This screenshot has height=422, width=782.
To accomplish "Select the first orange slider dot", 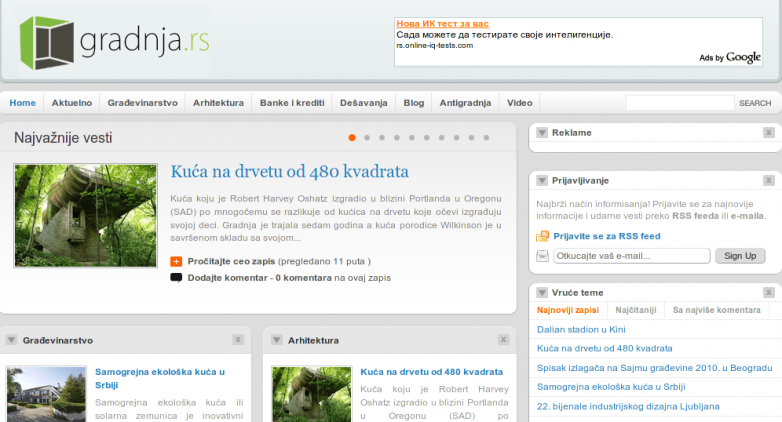I will pyautogui.click(x=352, y=137).
